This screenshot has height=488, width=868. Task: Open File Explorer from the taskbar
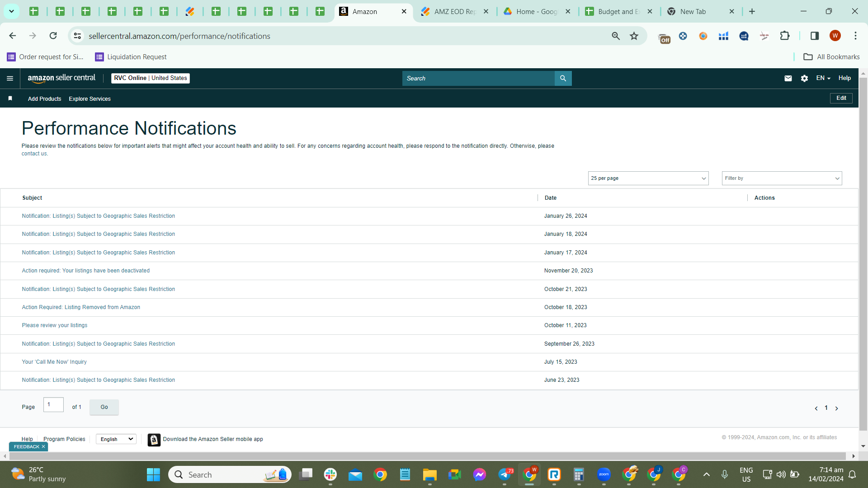[x=429, y=474]
